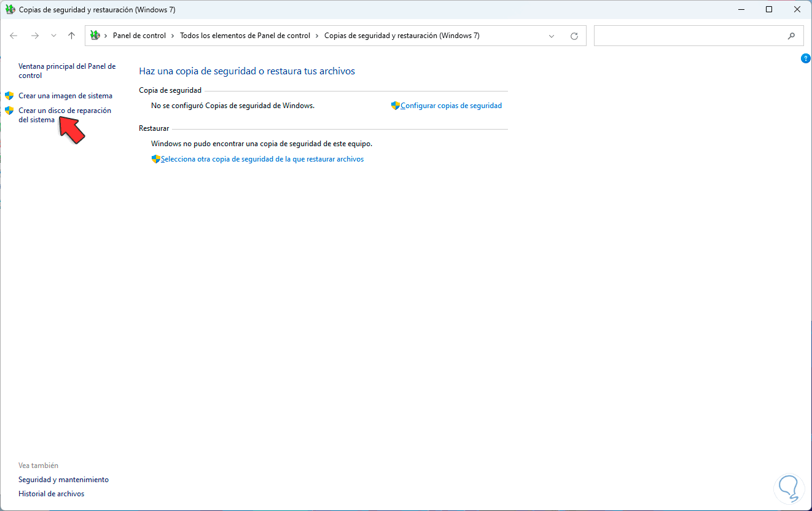Screen dimensions: 812x511
Task: Maximize the Copias de seguridad window
Action: (x=769, y=10)
